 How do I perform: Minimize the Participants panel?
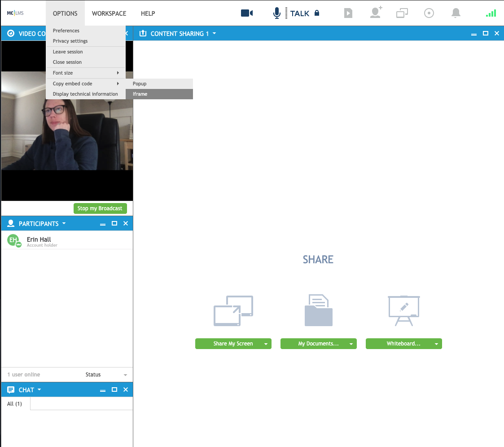(103, 224)
